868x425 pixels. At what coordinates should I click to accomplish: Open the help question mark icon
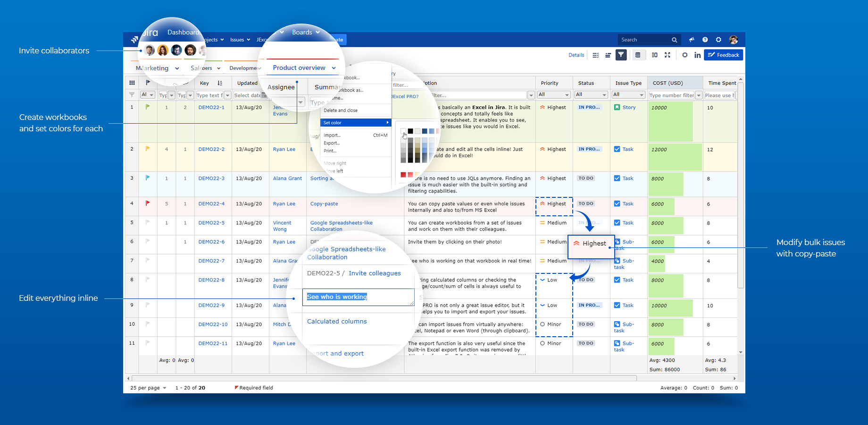pos(705,40)
